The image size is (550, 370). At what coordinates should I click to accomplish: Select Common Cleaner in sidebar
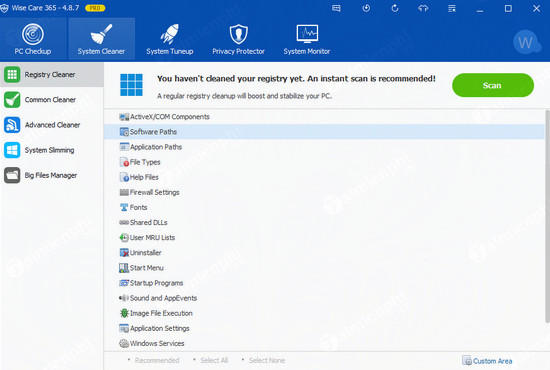[52, 100]
